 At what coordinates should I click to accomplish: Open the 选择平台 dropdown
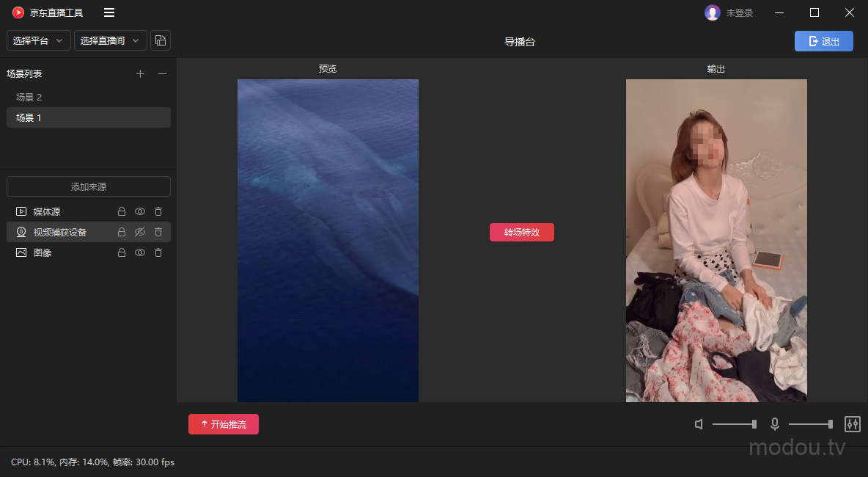point(39,40)
